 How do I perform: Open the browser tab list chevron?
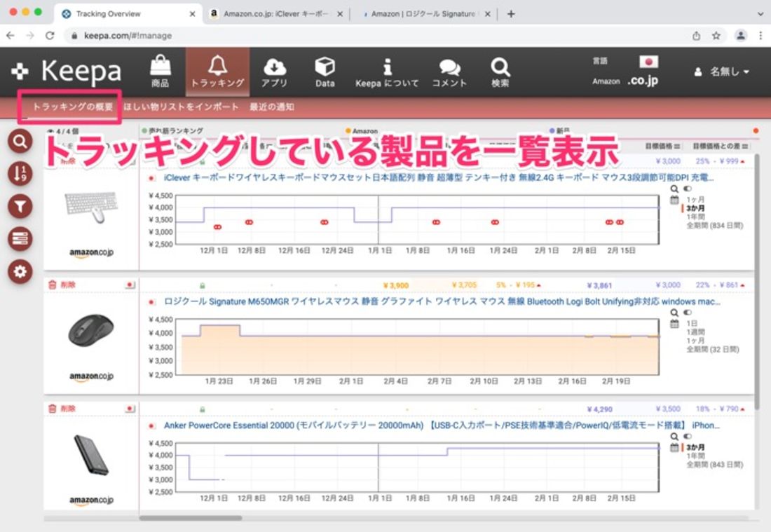click(x=760, y=14)
